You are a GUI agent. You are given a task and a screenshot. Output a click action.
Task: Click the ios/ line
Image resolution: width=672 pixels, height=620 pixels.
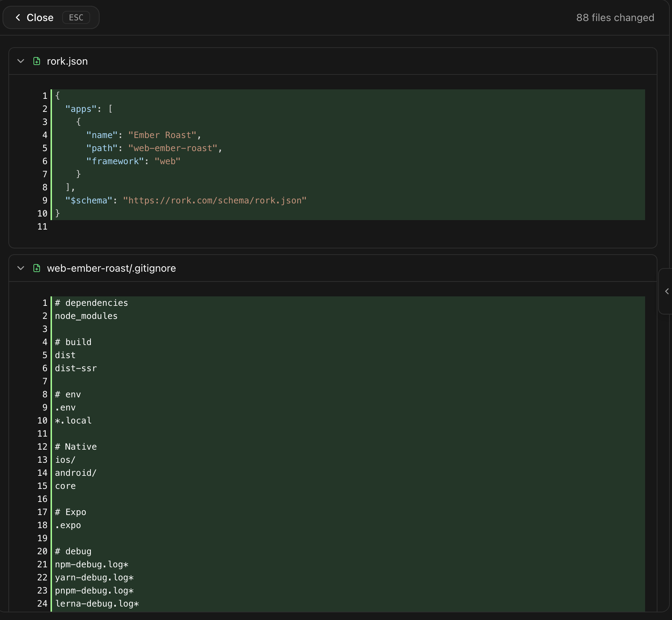tap(348, 460)
